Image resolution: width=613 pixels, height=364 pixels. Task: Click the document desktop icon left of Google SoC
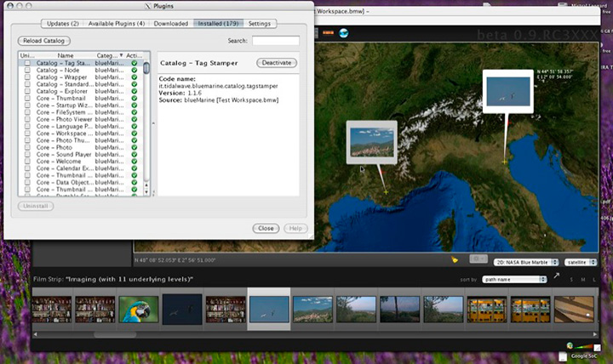563,355
